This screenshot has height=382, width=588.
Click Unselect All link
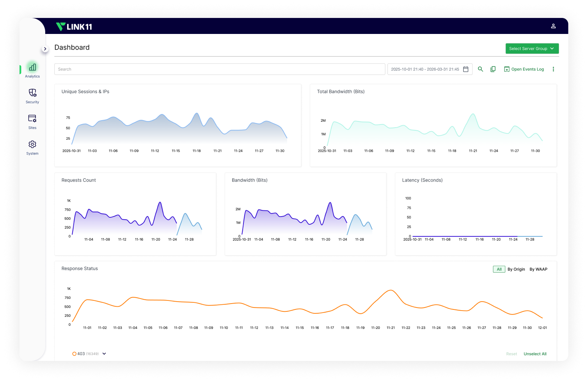tap(535, 354)
